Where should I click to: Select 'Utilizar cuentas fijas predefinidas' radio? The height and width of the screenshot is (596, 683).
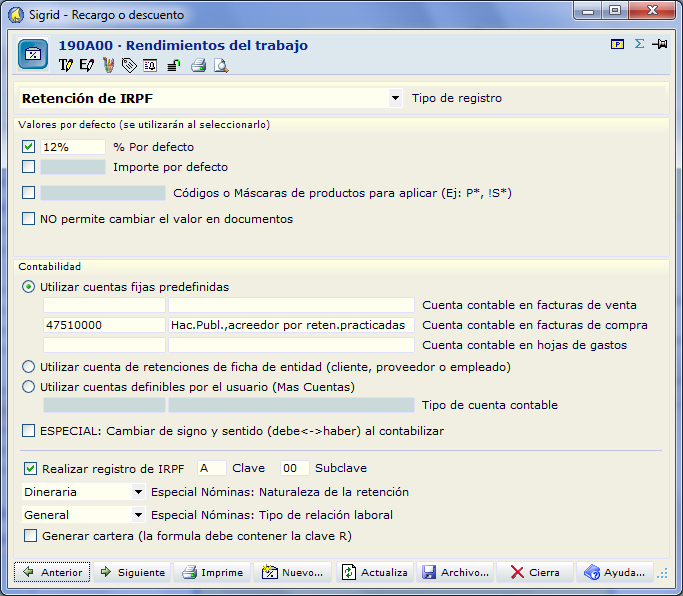tap(28, 287)
